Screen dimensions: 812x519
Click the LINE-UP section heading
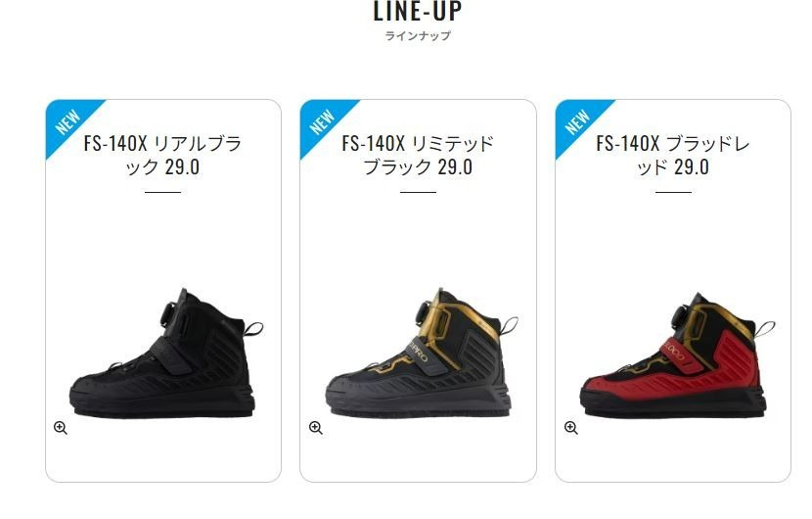418,12
